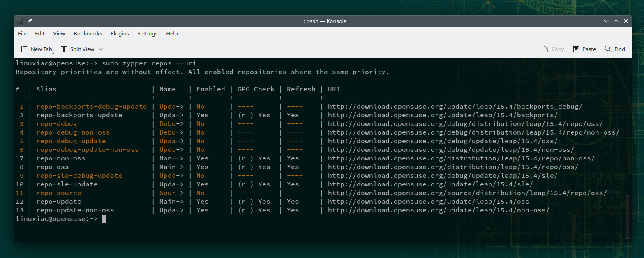Click the 'Alias' column header

click(46, 89)
